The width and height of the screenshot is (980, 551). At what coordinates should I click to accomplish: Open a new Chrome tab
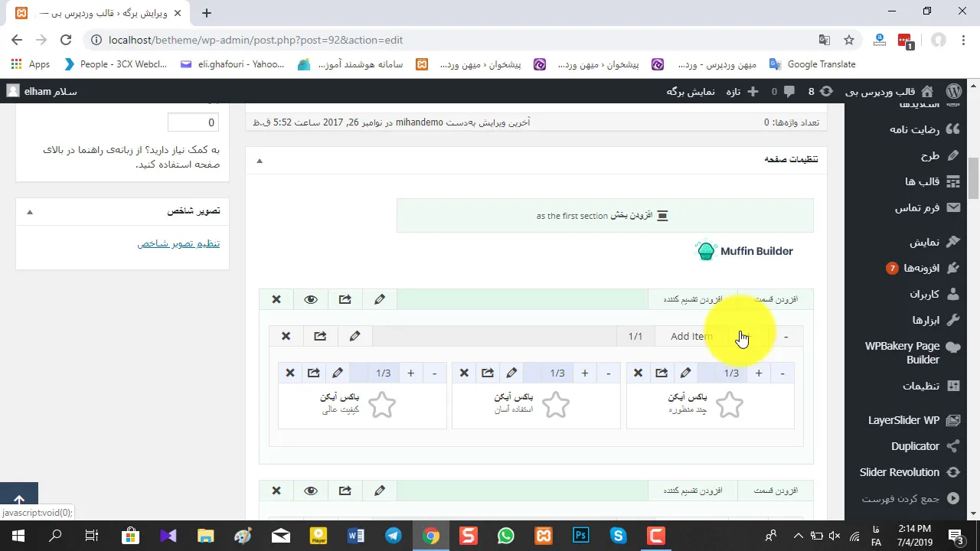tap(207, 12)
